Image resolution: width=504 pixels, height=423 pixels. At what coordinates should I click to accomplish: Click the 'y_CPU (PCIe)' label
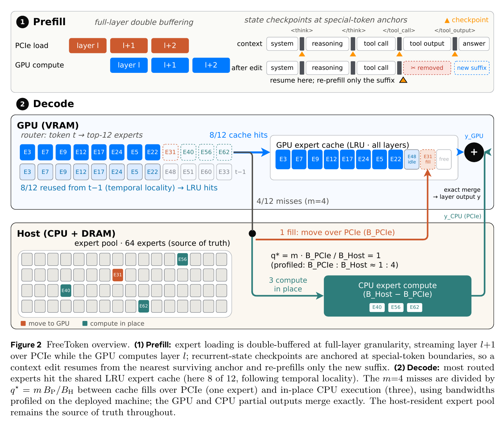click(x=463, y=216)
